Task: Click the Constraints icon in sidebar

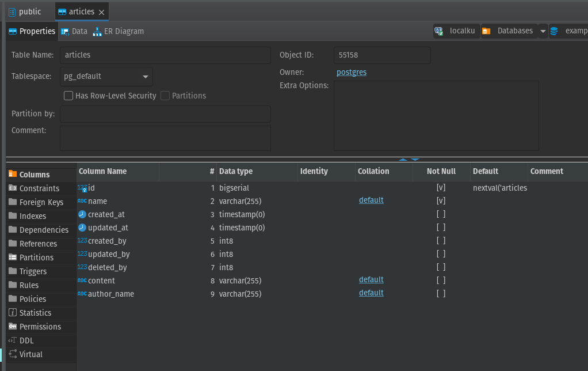Action: 13,188
